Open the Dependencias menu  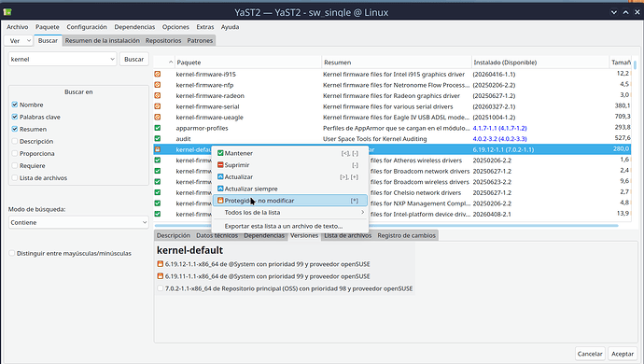point(134,27)
